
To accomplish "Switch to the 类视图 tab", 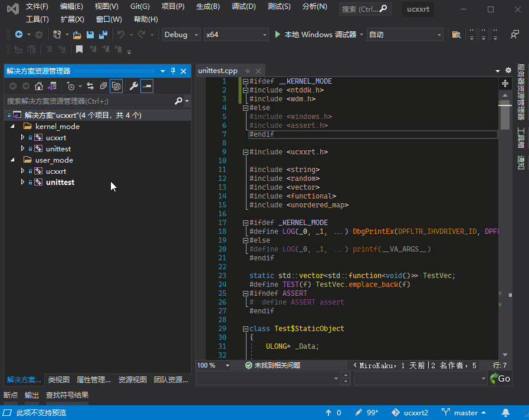I will tap(59, 379).
